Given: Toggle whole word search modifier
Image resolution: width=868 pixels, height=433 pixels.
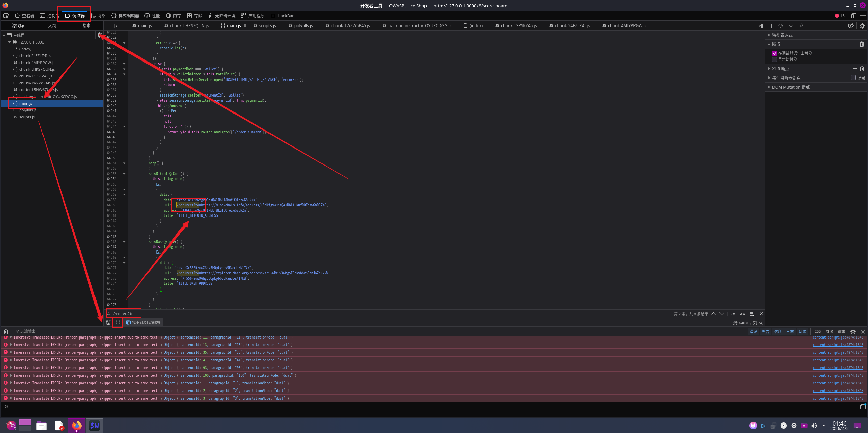Looking at the screenshot, I should point(751,314).
